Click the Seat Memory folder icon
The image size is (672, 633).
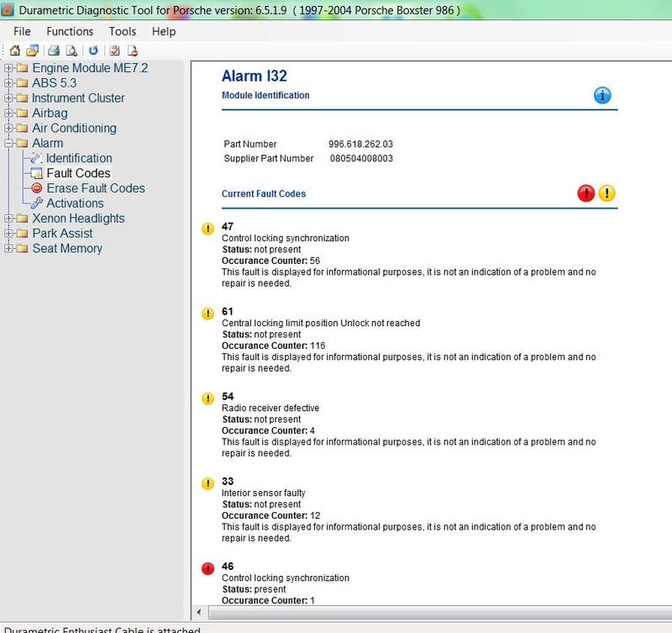[x=22, y=249]
